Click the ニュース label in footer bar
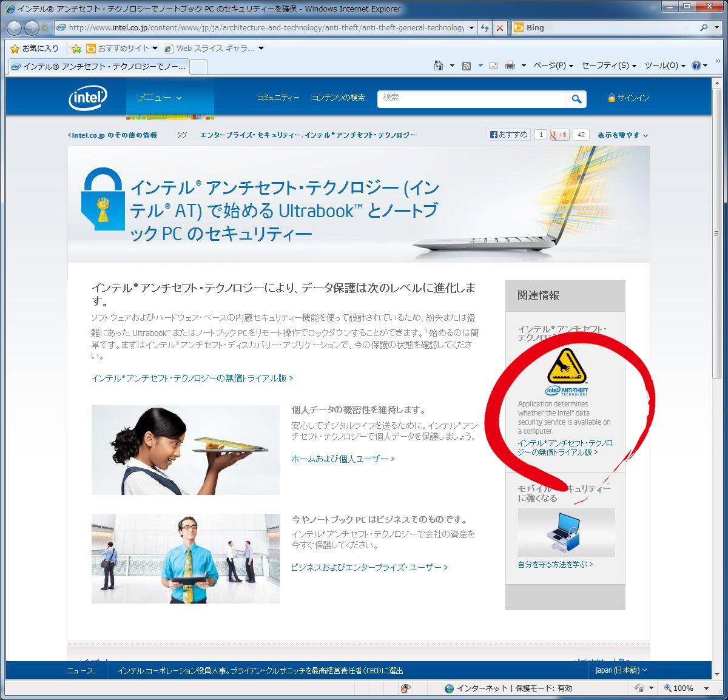Screen dimensions: 728x700 (81, 670)
